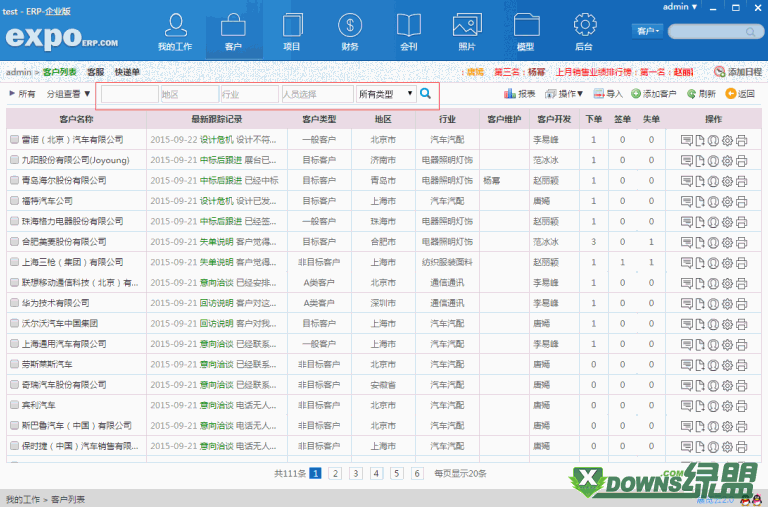Go to page 2
This screenshot has height=507, width=768.
pos(335,474)
